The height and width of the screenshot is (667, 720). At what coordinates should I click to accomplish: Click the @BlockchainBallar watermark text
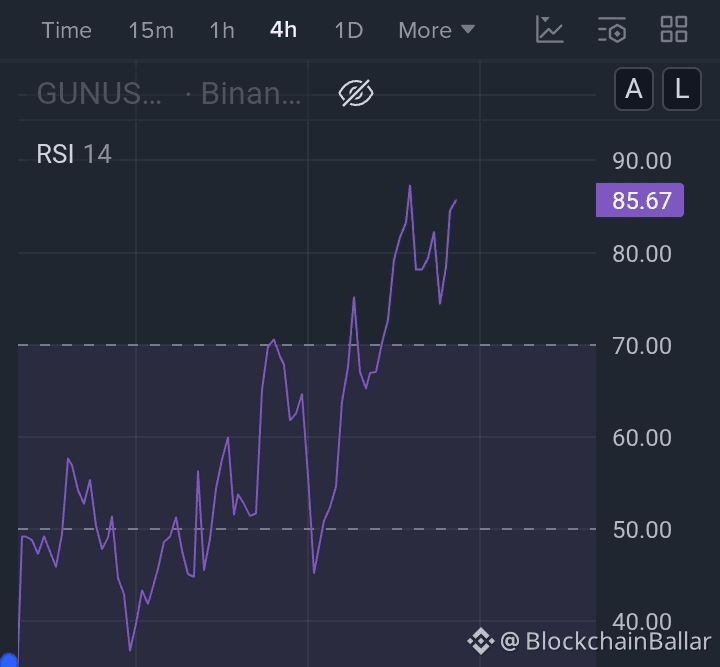(605, 641)
